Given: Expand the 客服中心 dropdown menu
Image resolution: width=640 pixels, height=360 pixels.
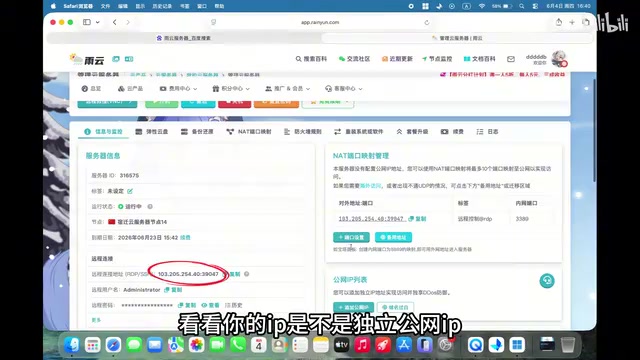Looking at the screenshot, I should pyautogui.click(x=344, y=89).
